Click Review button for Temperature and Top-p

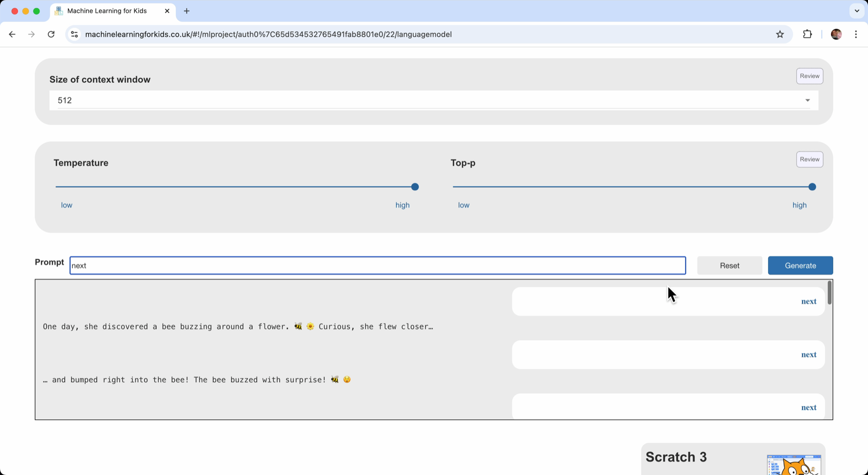coord(809,159)
